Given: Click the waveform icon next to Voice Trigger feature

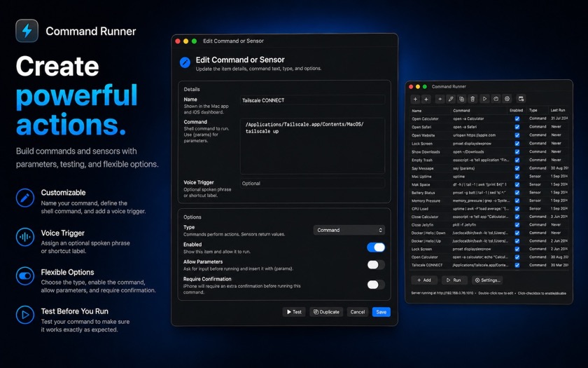Looking at the screenshot, I should (x=25, y=237).
